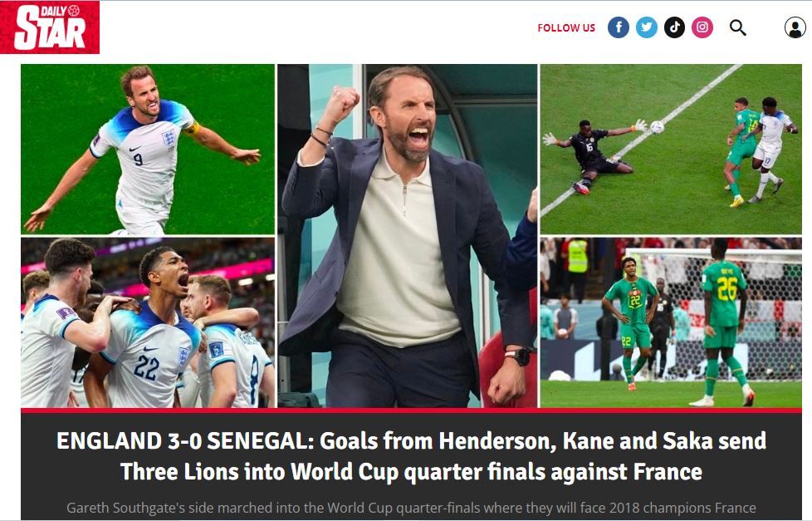Image resolution: width=812 pixels, height=521 pixels.
Task: Open the Gareth Southgate subheading text
Action: [x=411, y=508]
